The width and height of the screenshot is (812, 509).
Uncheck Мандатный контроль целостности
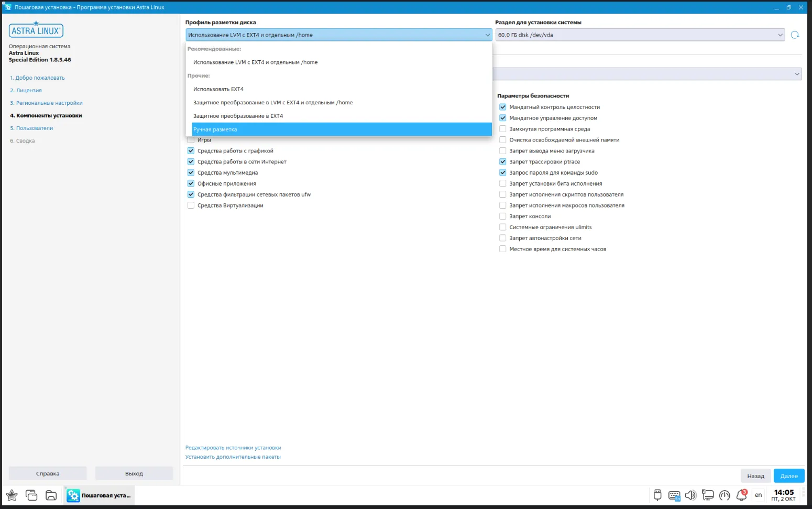coord(503,107)
